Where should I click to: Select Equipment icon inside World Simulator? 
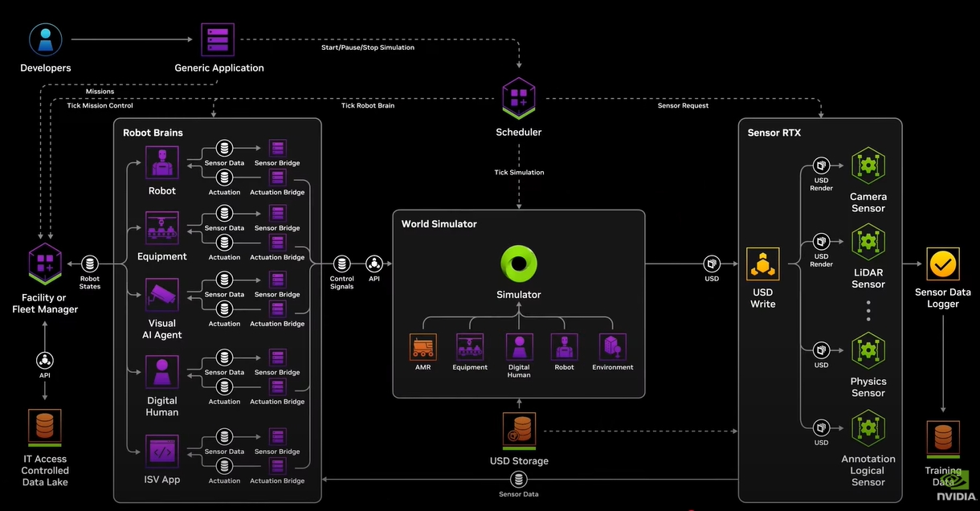tap(470, 347)
